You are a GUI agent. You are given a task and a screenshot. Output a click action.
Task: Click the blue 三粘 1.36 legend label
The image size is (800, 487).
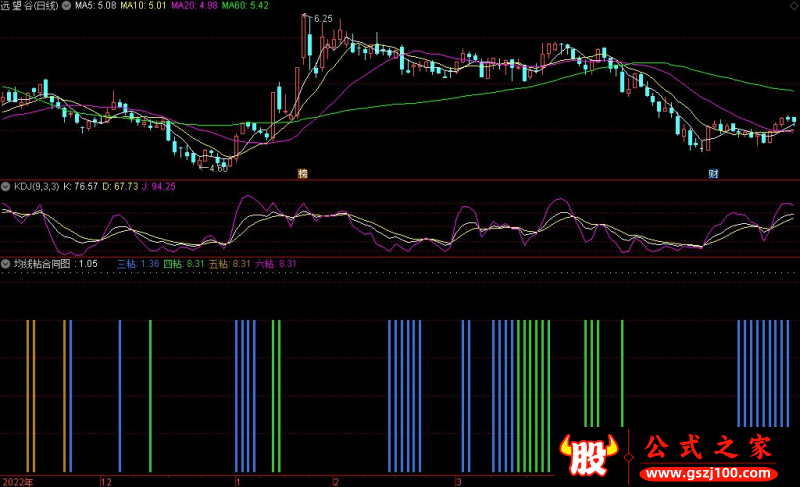pos(139,264)
